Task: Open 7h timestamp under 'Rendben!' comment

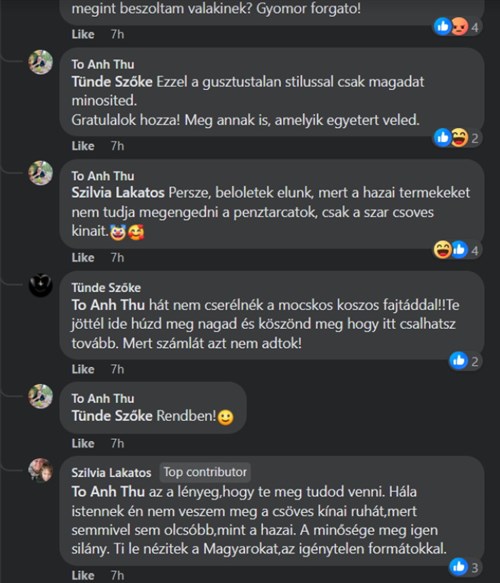Action: click(117, 443)
